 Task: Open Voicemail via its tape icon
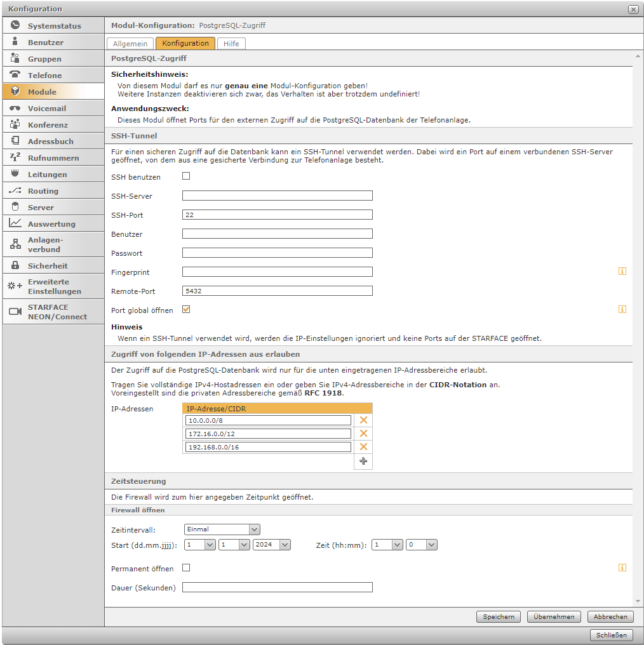(x=15, y=108)
